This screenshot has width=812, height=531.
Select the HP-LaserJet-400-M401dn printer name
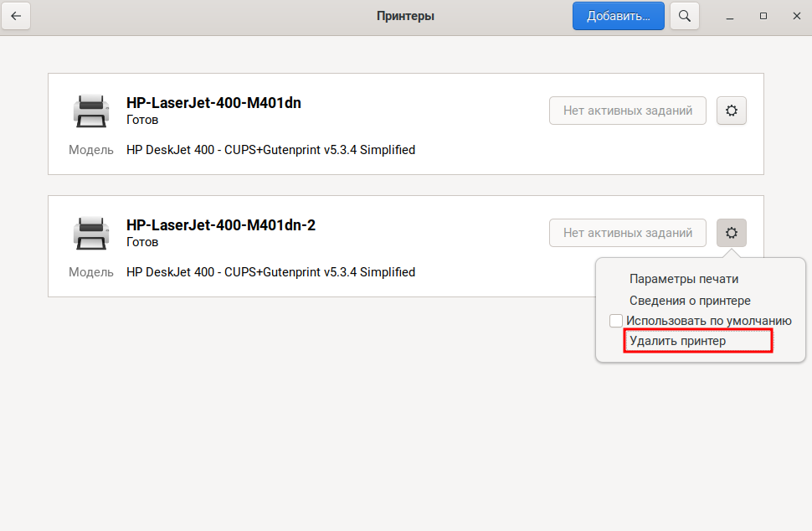tap(213, 103)
